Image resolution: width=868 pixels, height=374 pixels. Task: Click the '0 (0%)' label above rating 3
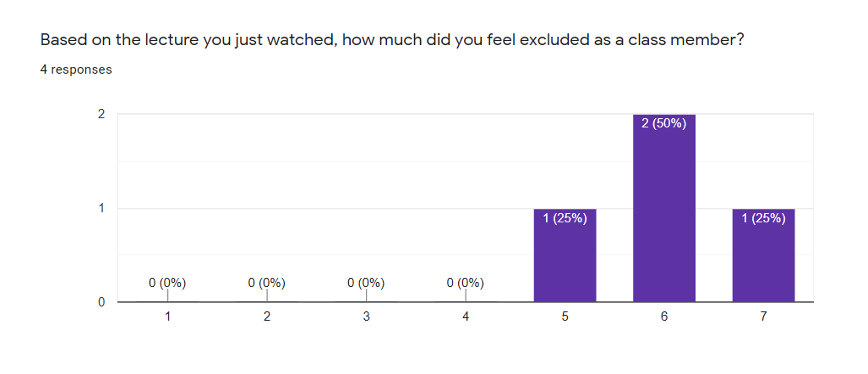point(366,283)
